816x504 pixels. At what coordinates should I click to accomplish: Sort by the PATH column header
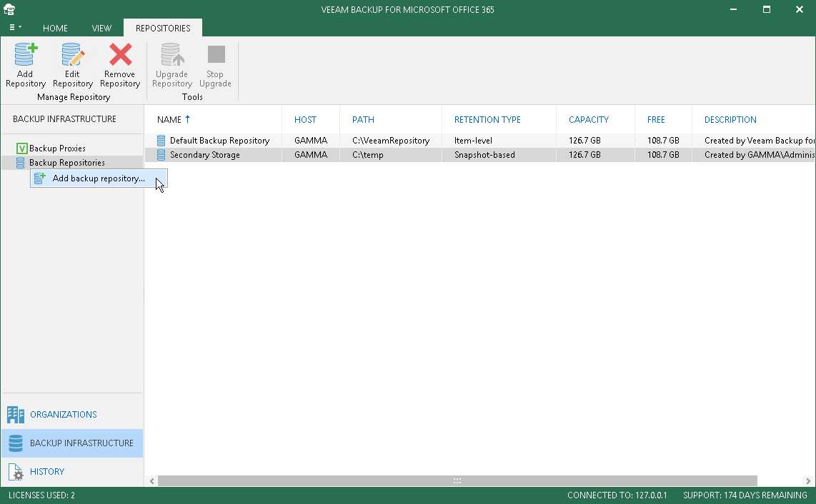pyautogui.click(x=363, y=120)
